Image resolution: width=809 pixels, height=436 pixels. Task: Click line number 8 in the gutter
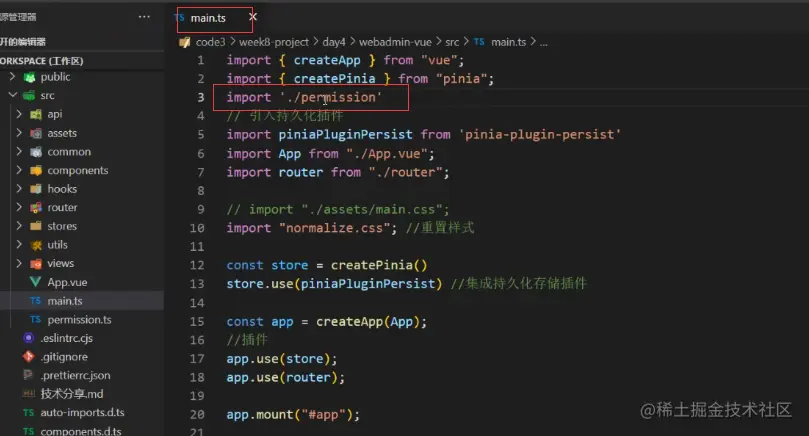[x=201, y=191]
